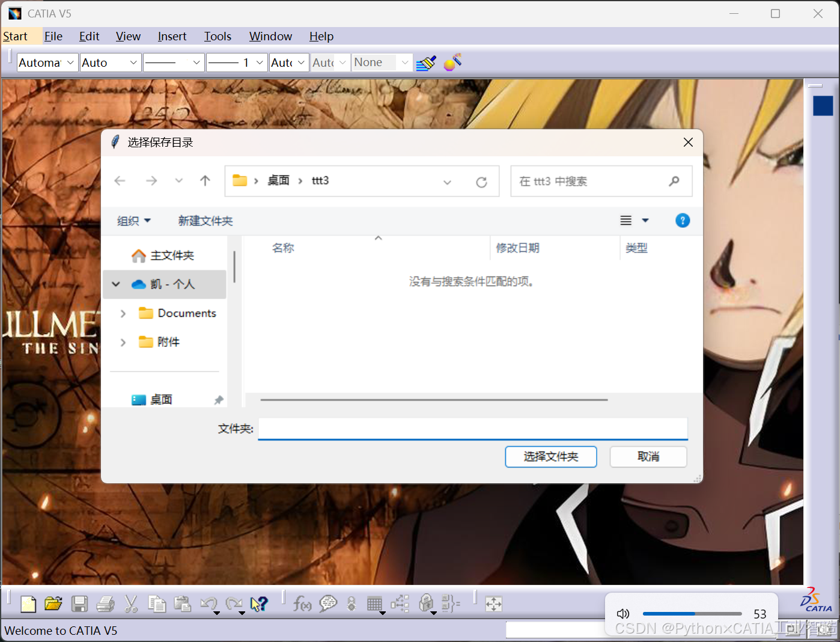Open the View menu
This screenshot has width=840, height=642.
(x=128, y=37)
